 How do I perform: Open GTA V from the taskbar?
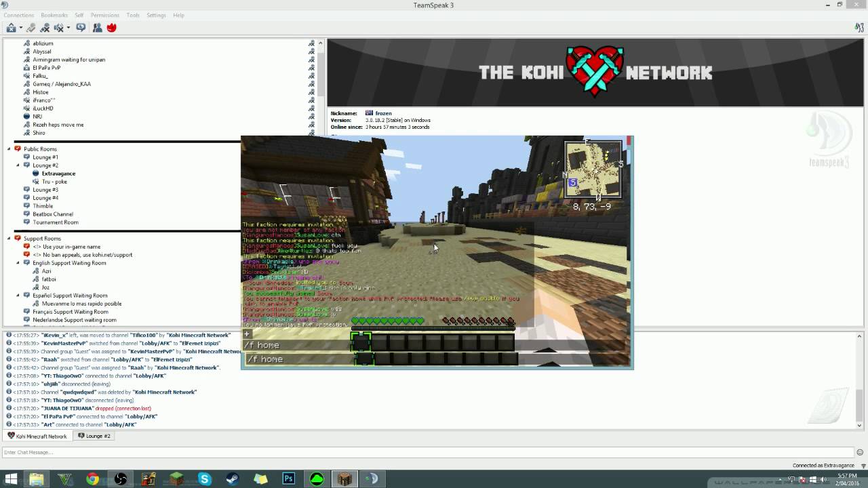(x=64, y=479)
